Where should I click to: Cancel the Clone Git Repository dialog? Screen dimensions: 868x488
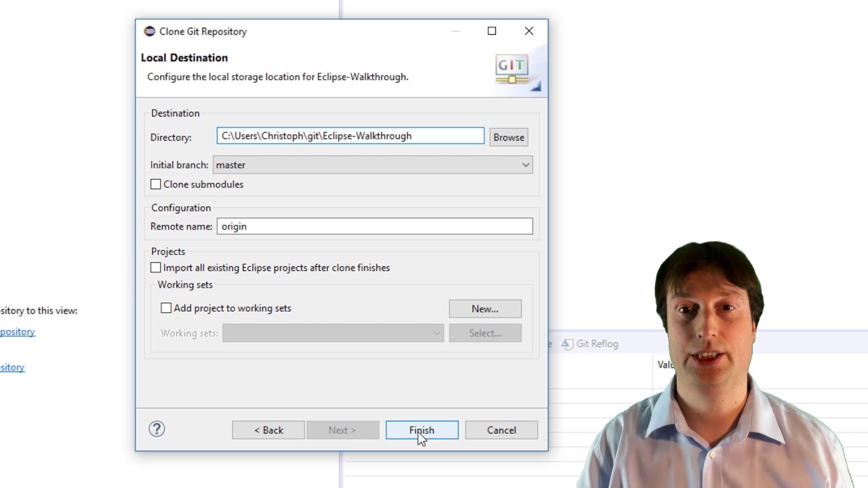click(x=501, y=430)
